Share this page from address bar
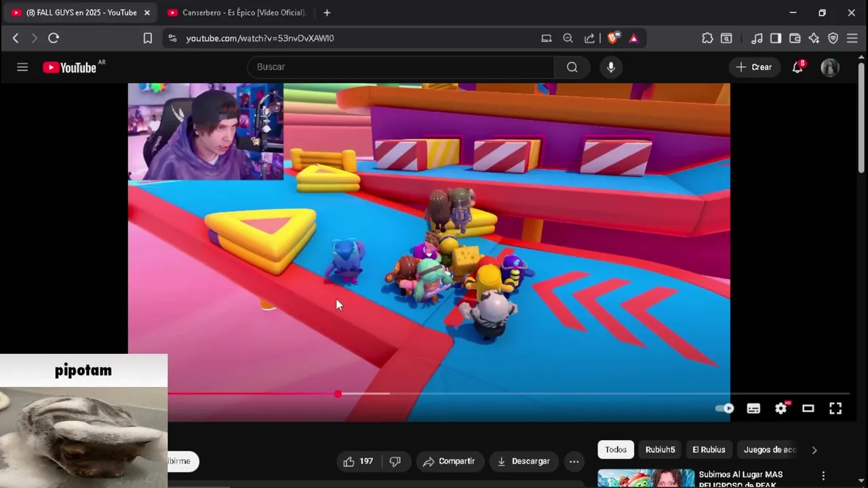868x488 pixels. pyautogui.click(x=590, y=38)
